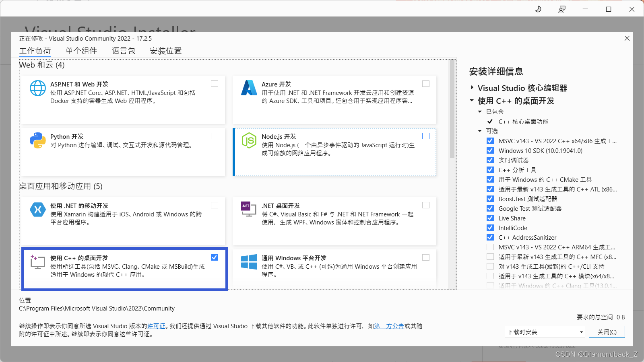Image resolution: width=644 pixels, height=362 pixels.
Task: Collapse 使用 C++ 的桌面开发 details
Action: [x=472, y=101]
